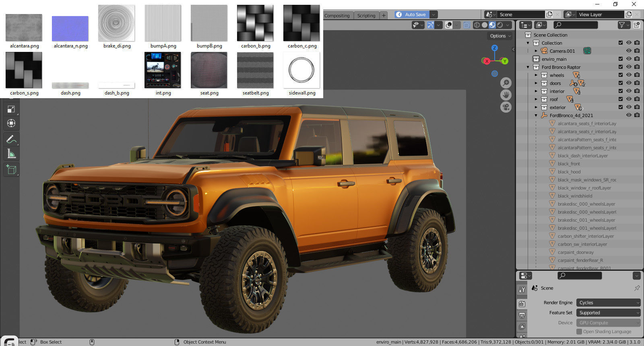The height and width of the screenshot is (346, 644).
Task: Click the red X axis of gizmo
Action: point(487,61)
